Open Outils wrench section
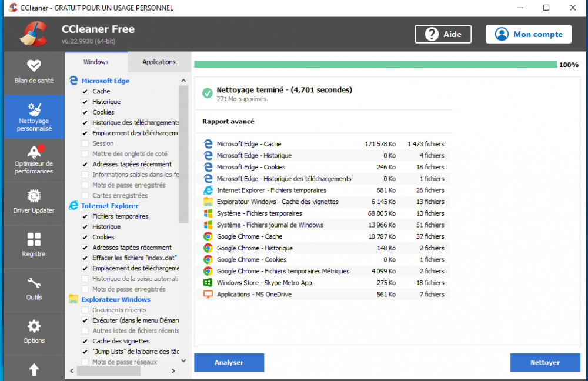588x381 pixels. coord(34,289)
